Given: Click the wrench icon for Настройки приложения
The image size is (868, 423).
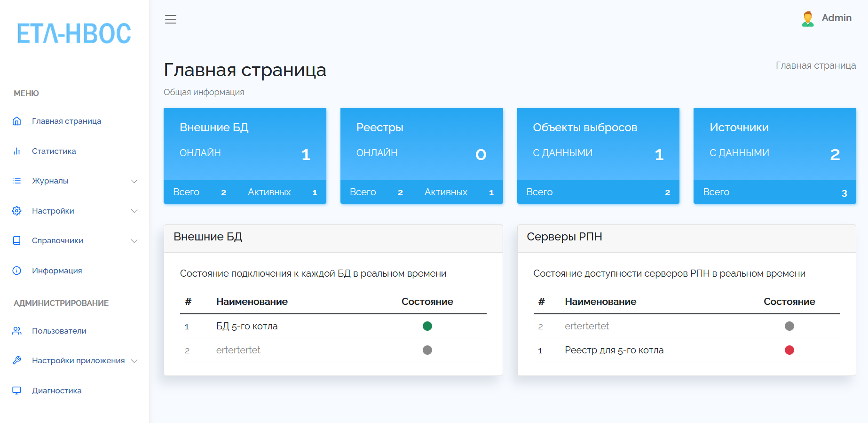Looking at the screenshot, I should [x=17, y=360].
